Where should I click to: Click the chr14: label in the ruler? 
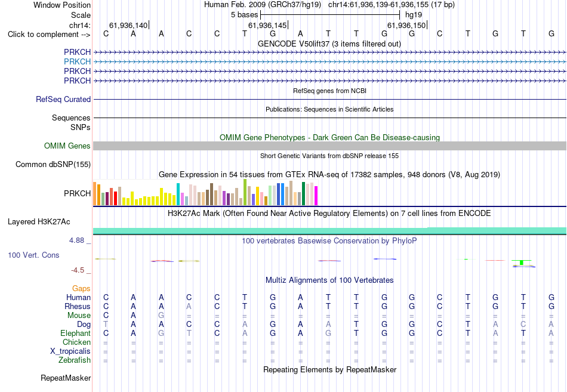coord(79,25)
